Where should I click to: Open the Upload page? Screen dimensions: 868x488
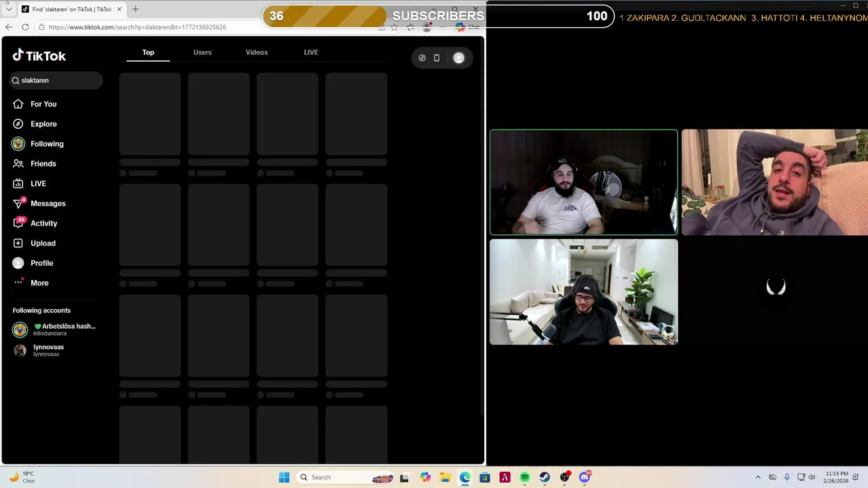34,243
